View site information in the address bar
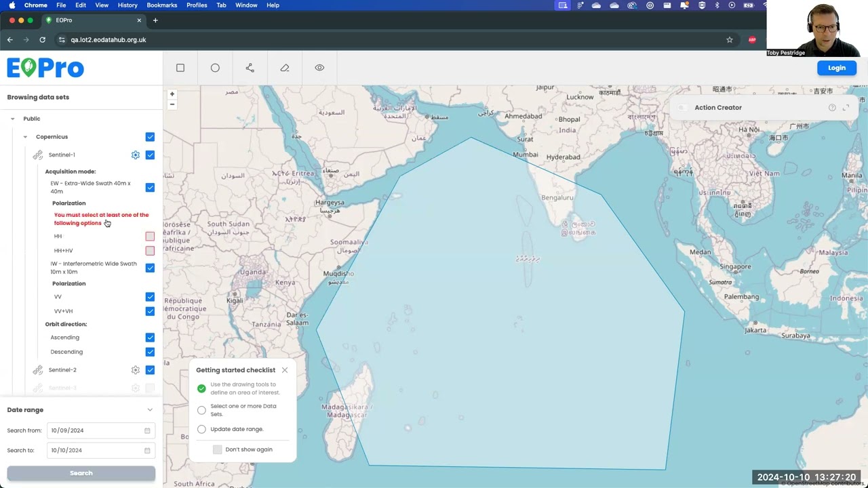Image resolution: width=868 pixels, height=488 pixels. [x=62, y=40]
